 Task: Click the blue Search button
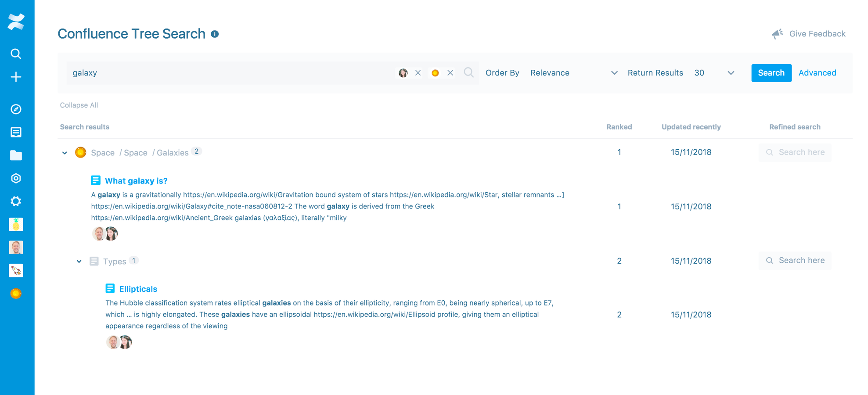[771, 73]
